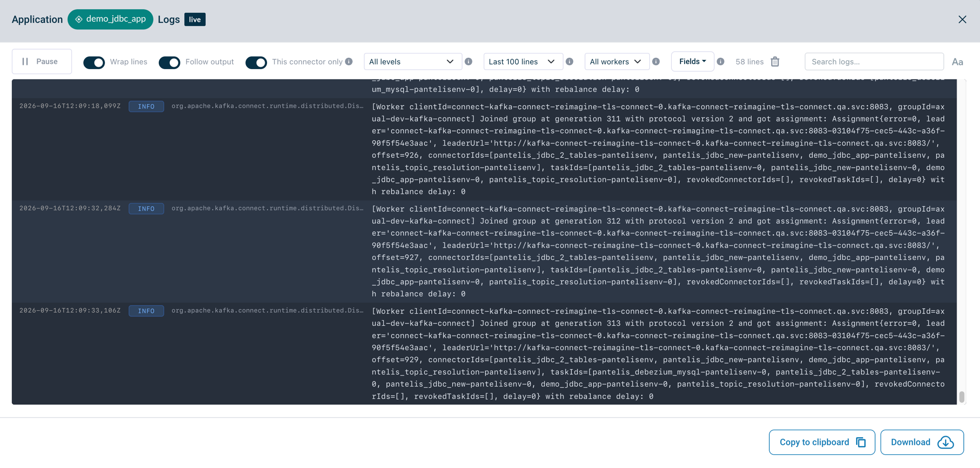This screenshot has height=468, width=980.
Task: Click the demo_jdbc_app application badge
Action: (x=110, y=19)
